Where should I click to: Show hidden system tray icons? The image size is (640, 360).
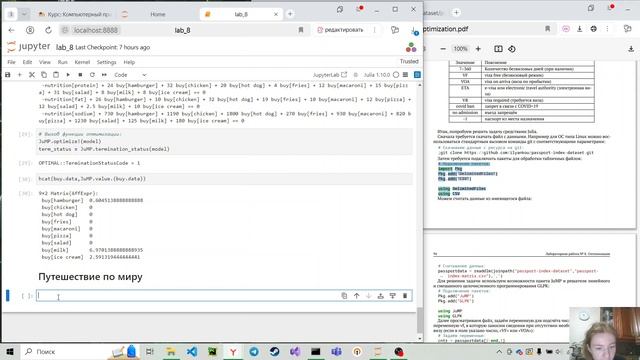coord(499,351)
